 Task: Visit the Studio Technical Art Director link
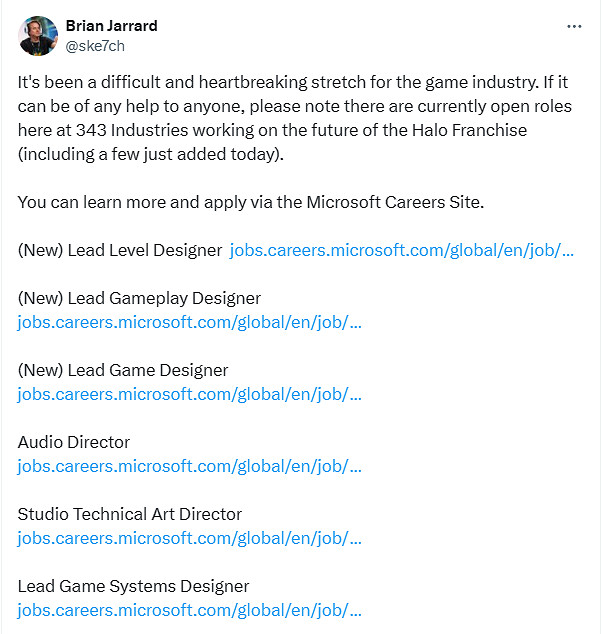tap(189, 538)
